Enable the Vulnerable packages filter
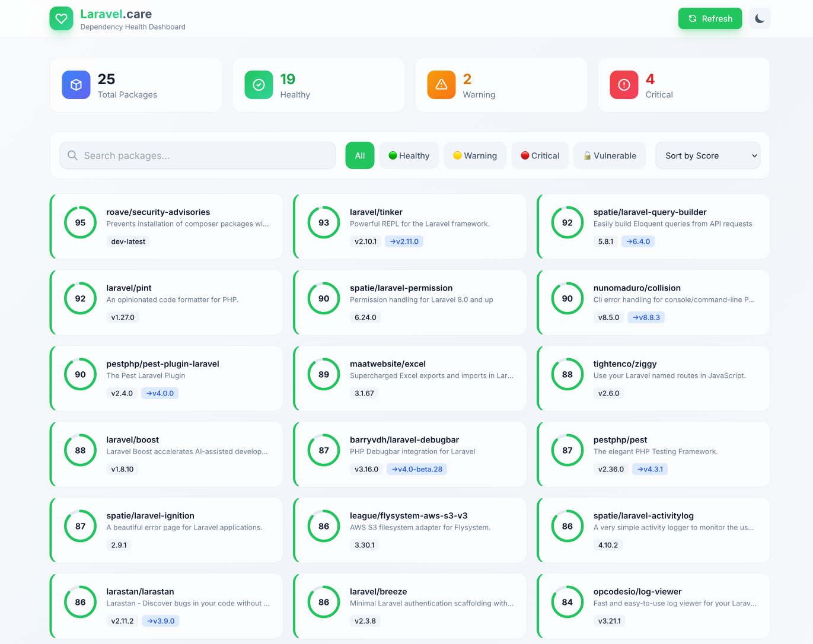This screenshot has height=644, width=813. click(610, 155)
